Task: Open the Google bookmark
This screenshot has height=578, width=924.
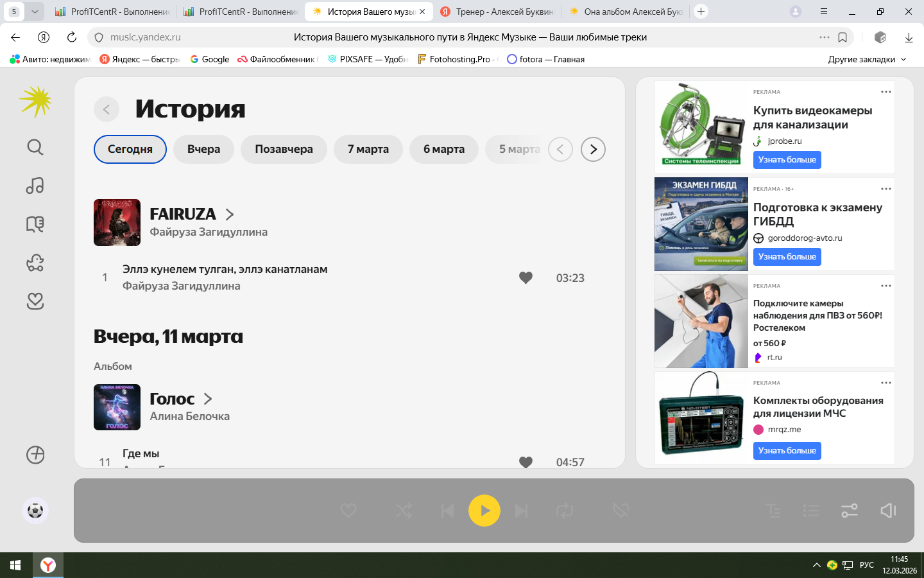Action: tap(210, 59)
